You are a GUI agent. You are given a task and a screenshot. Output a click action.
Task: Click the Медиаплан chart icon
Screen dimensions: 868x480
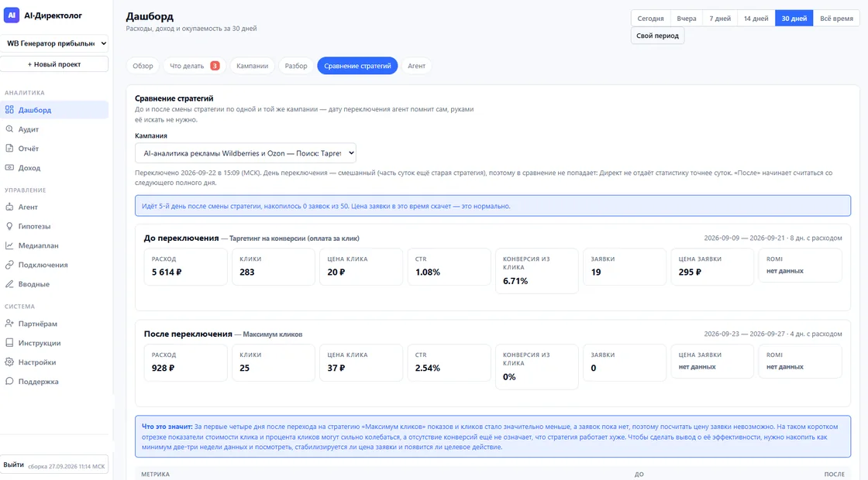[9, 245]
